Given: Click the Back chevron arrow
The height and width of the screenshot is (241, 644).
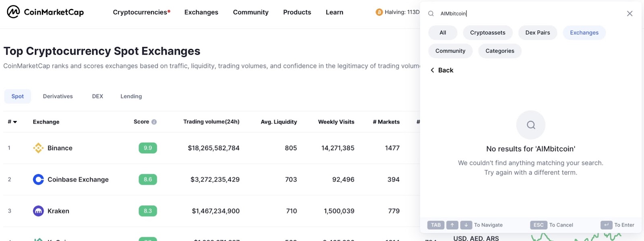Looking at the screenshot, I should pyautogui.click(x=432, y=70).
